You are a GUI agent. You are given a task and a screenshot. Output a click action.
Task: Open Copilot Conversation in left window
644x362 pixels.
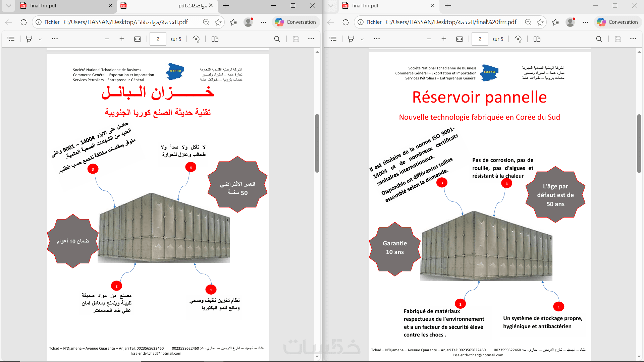click(x=295, y=22)
